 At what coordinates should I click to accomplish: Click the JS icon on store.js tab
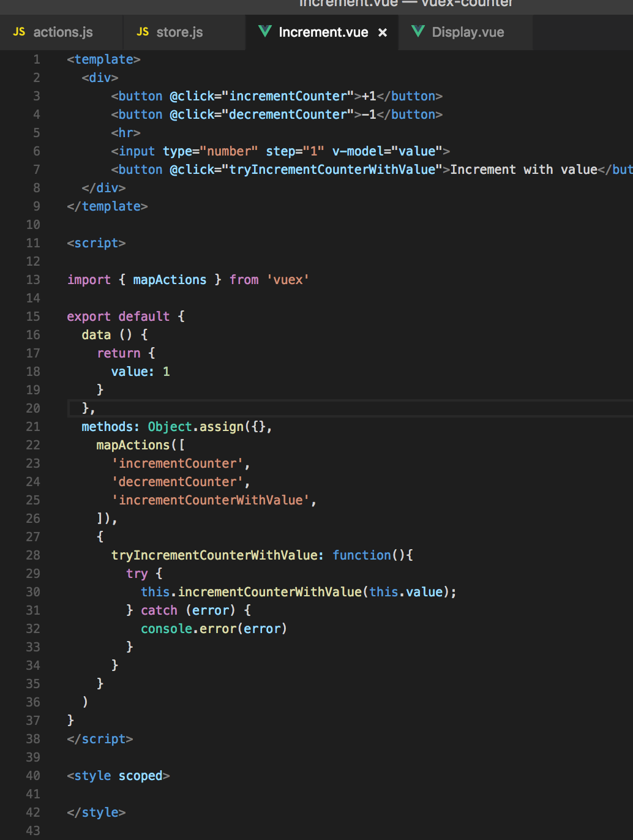pyautogui.click(x=143, y=32)
